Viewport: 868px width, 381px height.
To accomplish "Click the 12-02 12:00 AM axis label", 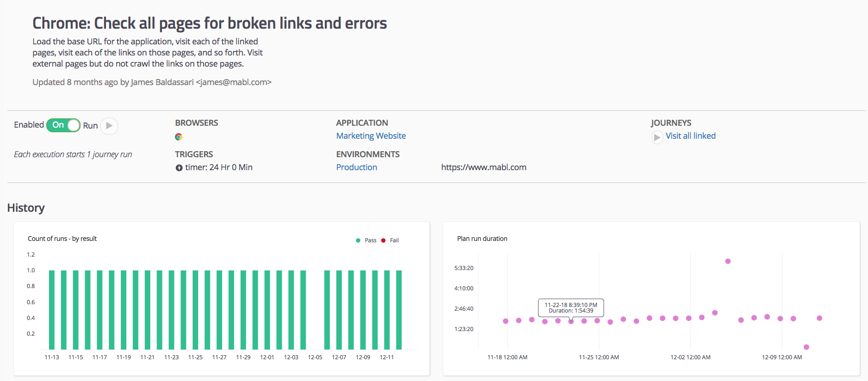I will coord(690,357).
